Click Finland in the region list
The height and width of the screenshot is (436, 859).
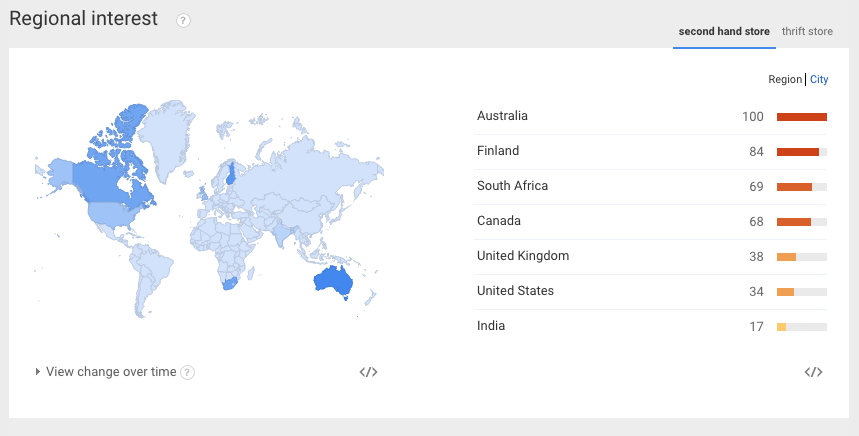(498, 151)
